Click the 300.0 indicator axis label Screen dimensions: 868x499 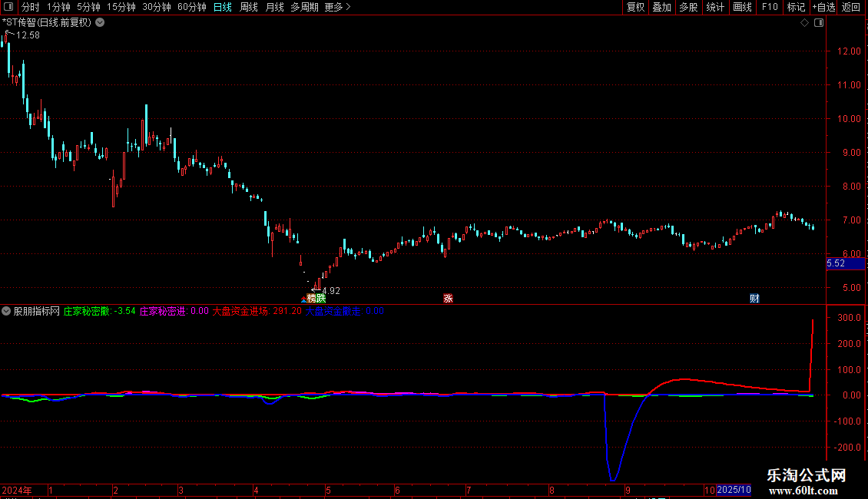[x=849, y=318]
